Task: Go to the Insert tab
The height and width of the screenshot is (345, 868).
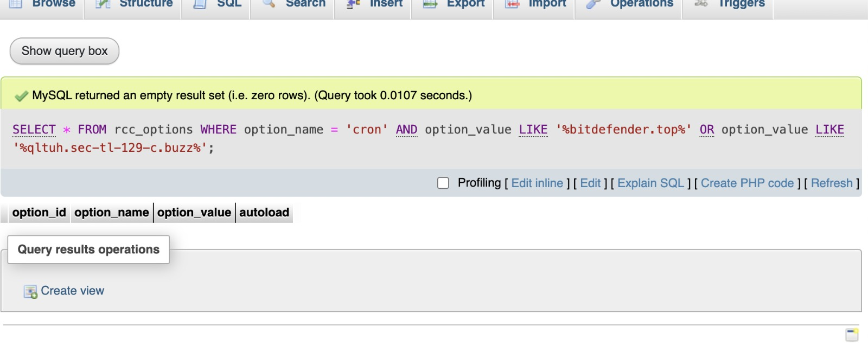Action: coord(386,4)
